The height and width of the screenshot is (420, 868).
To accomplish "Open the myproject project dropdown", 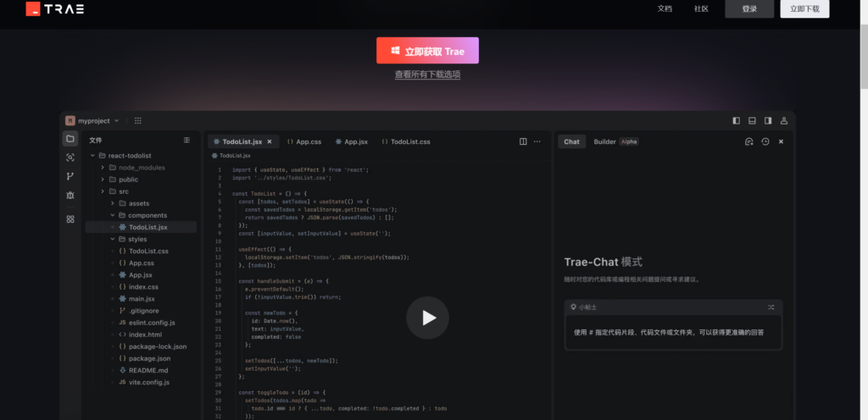I will 92,120.
